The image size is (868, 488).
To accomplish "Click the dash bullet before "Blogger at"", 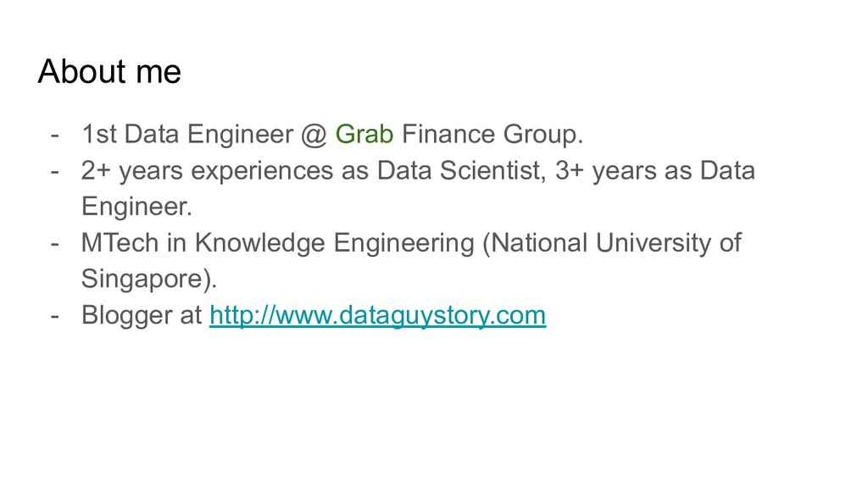I will 55,316.
